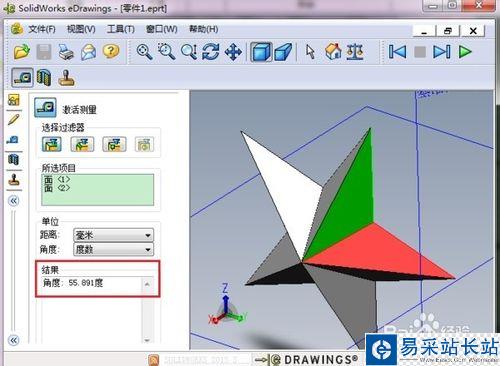Viewport: 500px width, 366px height.
Task: Open the Help question mark icon
Action: coord(111,52)
